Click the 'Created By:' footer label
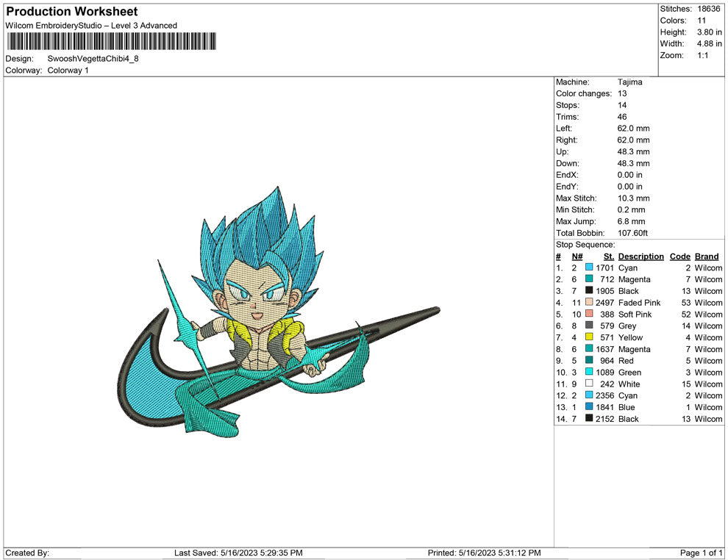Image resolution: width=728 pixels, height=560 pixels. point(27,553)
